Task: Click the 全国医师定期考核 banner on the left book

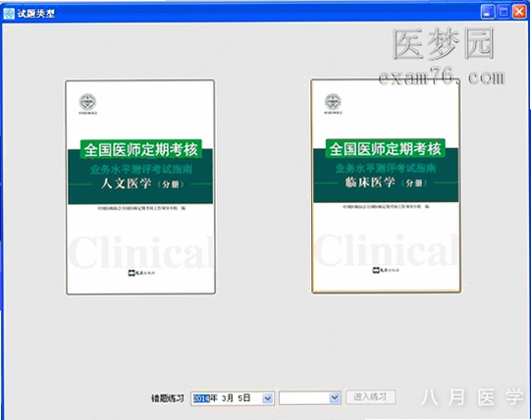Action: point(141,149)
